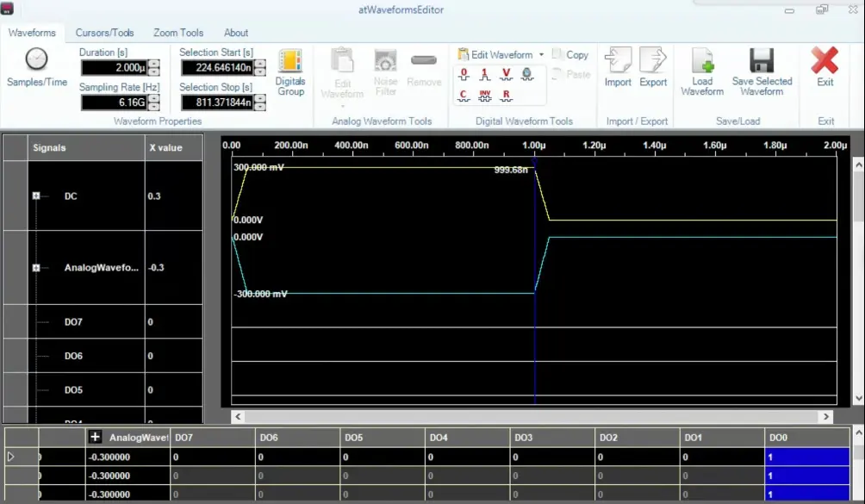Click the INV invert digital tool icon
The width and height of the screenshot is (865, 504).
point(484,96)
